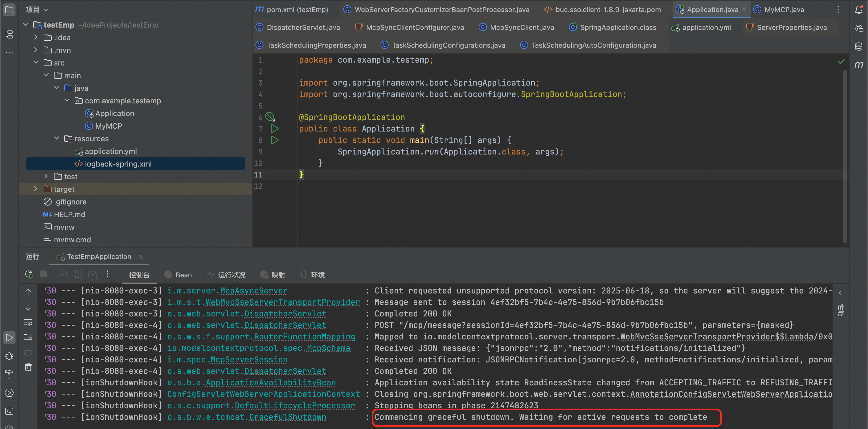Expand the .mvn folder

click(x=36, y=50)
